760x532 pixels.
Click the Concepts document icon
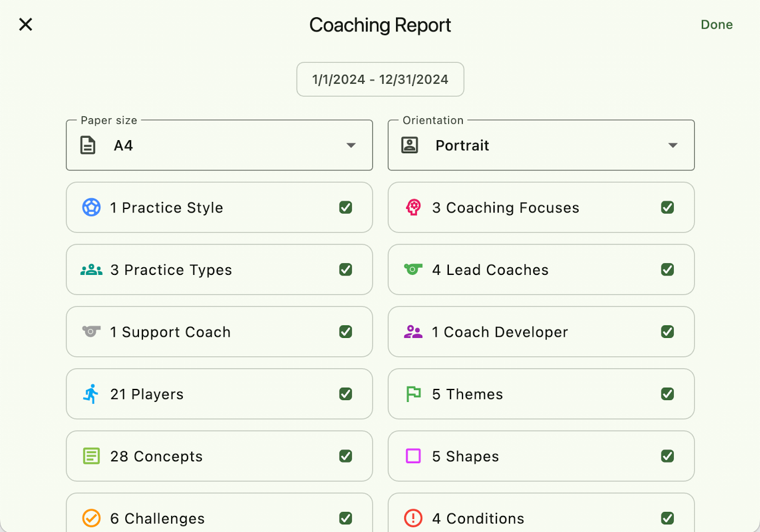[91, 456]
